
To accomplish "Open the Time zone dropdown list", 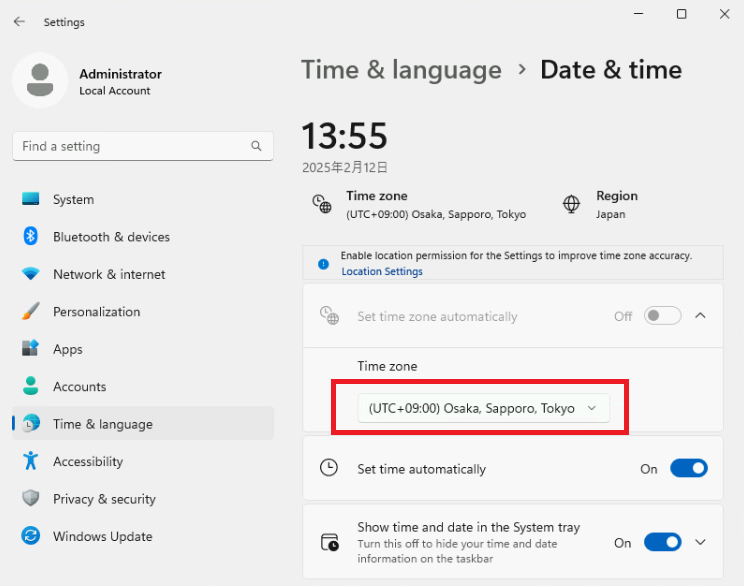I will (x=483, y=408).
